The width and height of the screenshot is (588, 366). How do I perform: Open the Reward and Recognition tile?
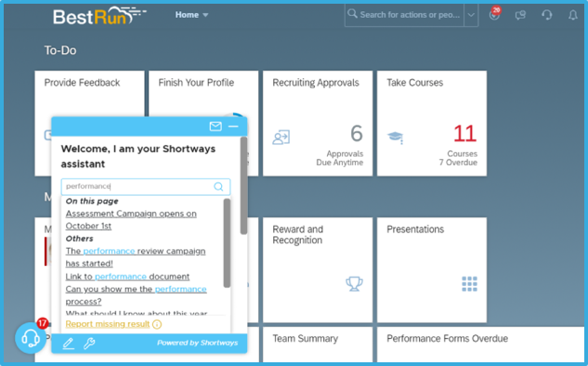point(318,270)
